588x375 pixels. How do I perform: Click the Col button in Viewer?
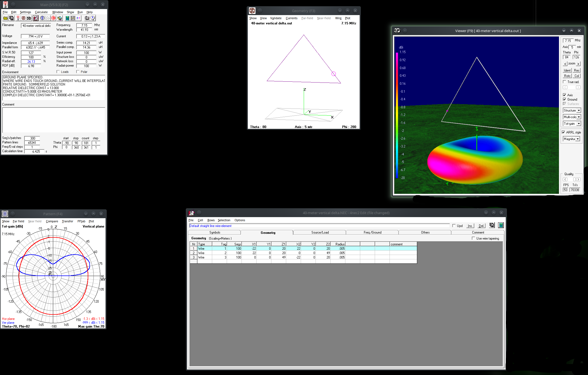click(576, 76)
